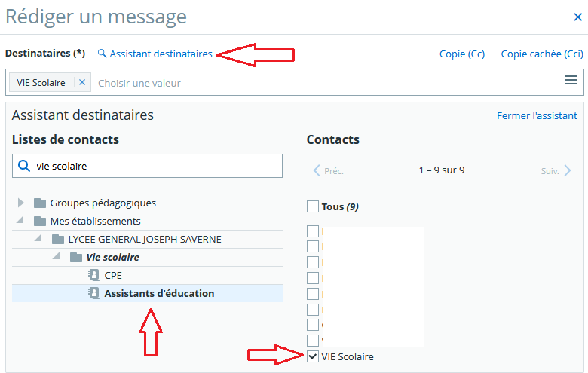Click Fermer l'assistant link

(x=537, y=115)
